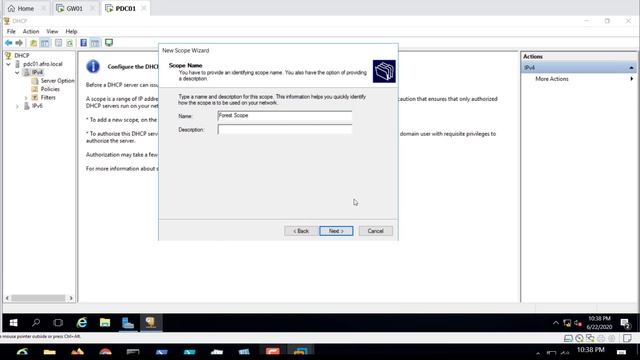Select the IPv4 node in the tree
The width and height of the screenshot is (640, 360).
click(37, 72)
